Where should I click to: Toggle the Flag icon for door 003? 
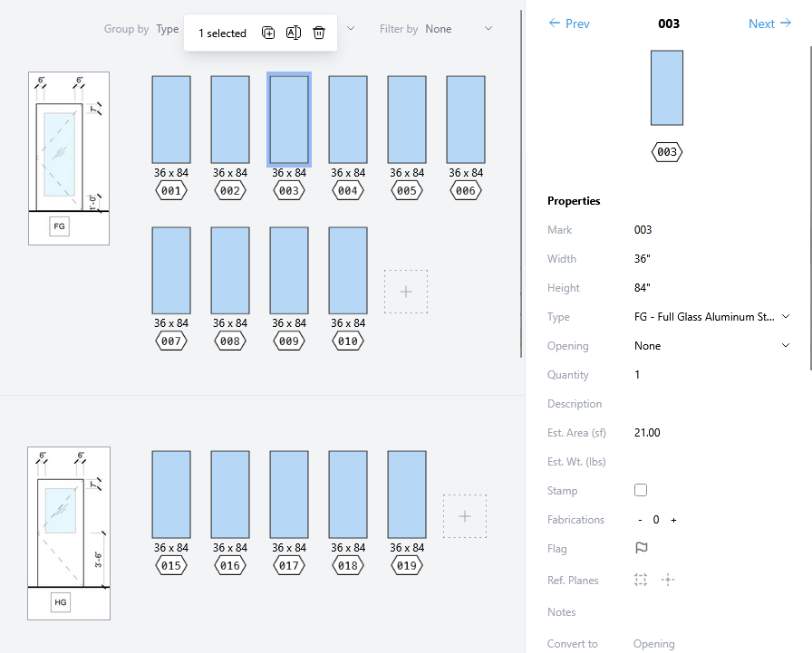(641, 548)
